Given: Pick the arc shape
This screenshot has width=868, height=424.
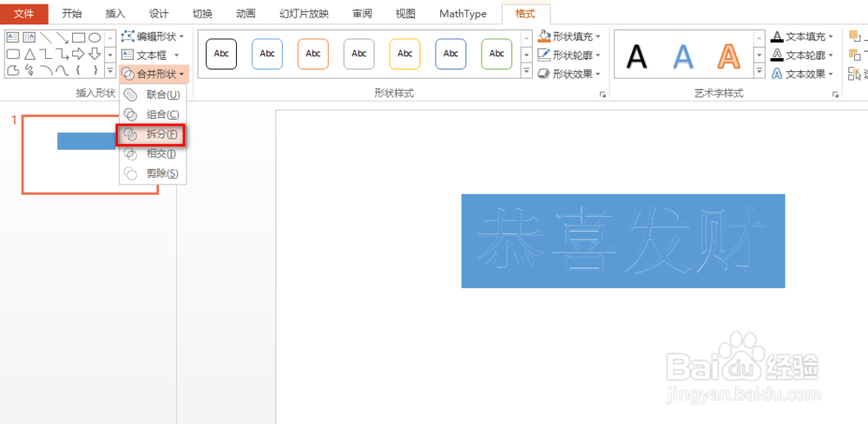Looking at the screenshot, I should pyautogui.click(x=46, y=69).
